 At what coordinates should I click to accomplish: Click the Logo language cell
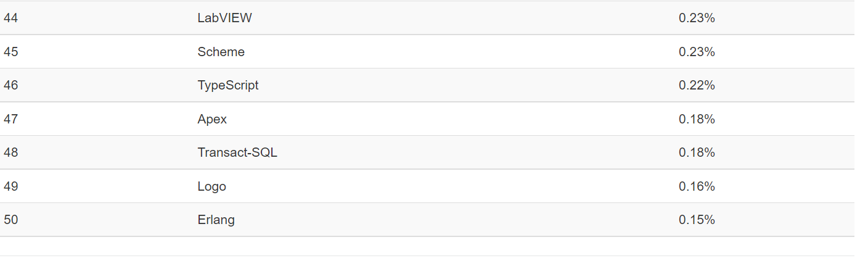pos(211,186)
